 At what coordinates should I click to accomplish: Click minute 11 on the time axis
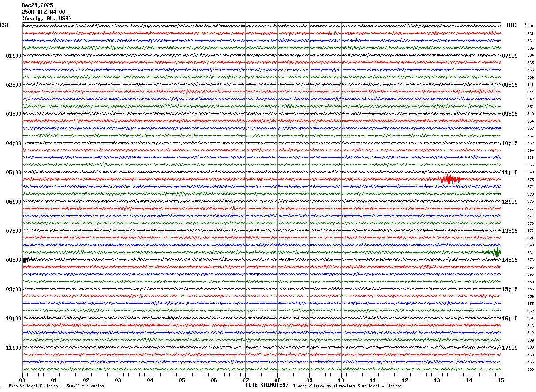tap(373, 380)
